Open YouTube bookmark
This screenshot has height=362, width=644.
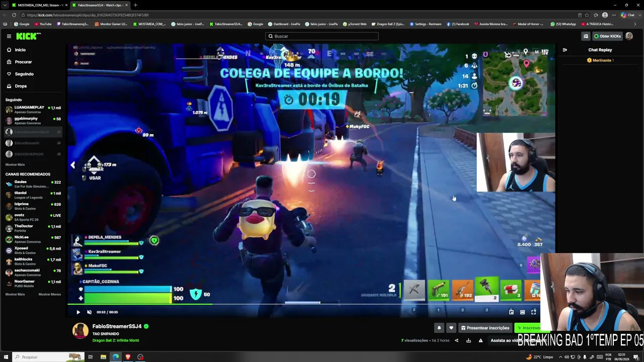[x=43, y=24]
